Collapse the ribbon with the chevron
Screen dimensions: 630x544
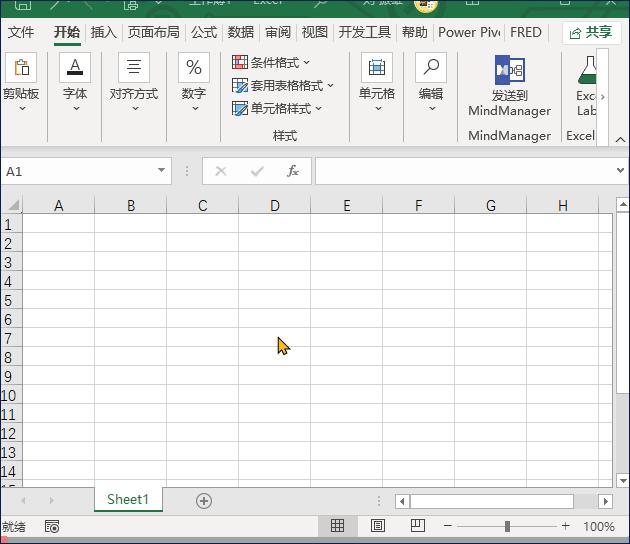click(620, 139)
